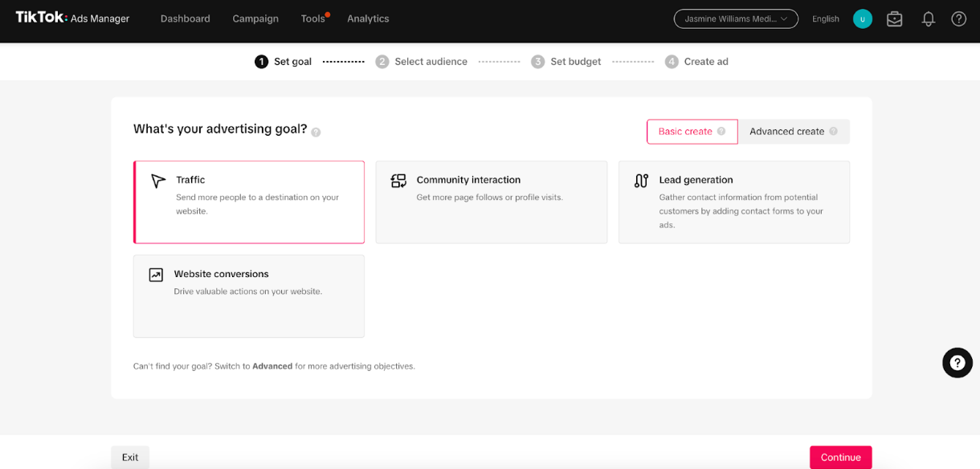Open the Tools menu
The image size is (980, 469).
[312, 18]
